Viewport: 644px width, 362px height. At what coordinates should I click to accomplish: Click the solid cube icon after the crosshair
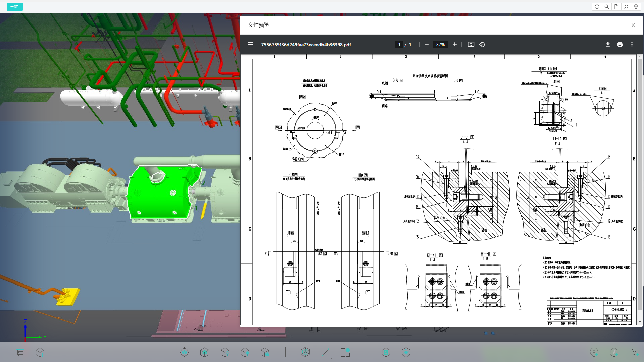(x=204, y=352)
